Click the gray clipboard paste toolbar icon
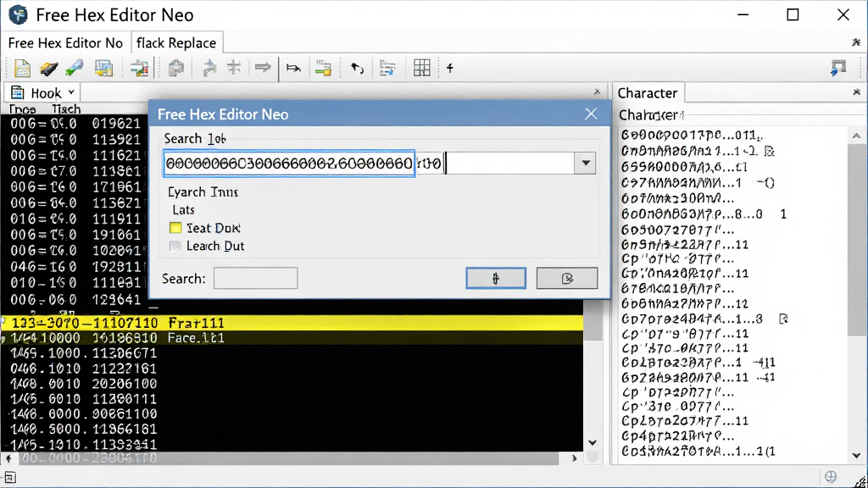The width and height of the screenshot is (868, 488). (176, 68)
